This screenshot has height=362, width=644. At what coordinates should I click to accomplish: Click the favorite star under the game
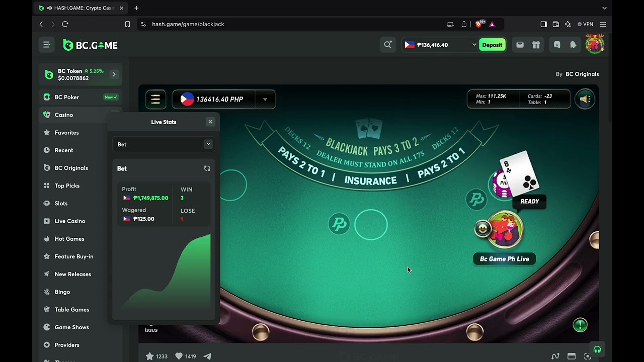149,356
